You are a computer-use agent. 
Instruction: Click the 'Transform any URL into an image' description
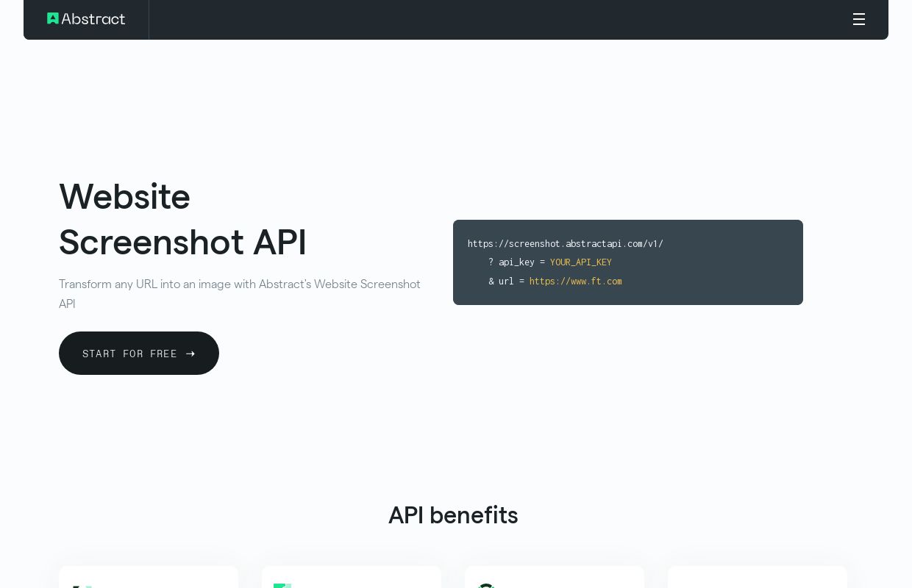coord(240,294)
